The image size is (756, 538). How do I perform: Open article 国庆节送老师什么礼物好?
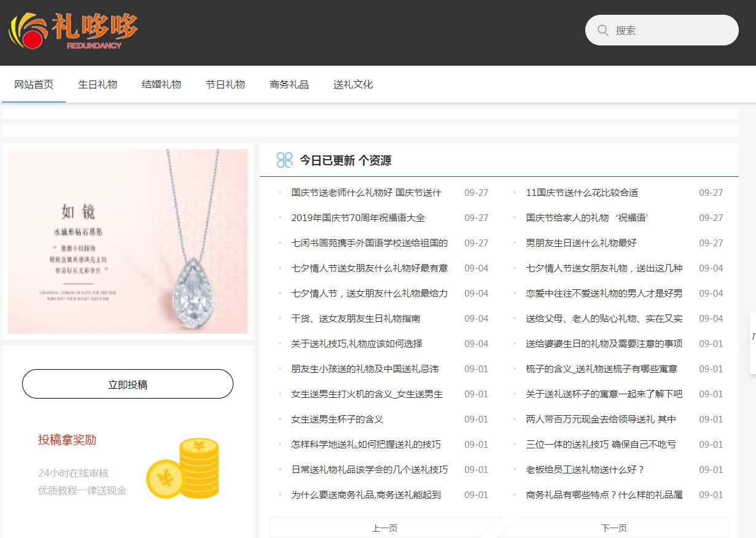366,193
